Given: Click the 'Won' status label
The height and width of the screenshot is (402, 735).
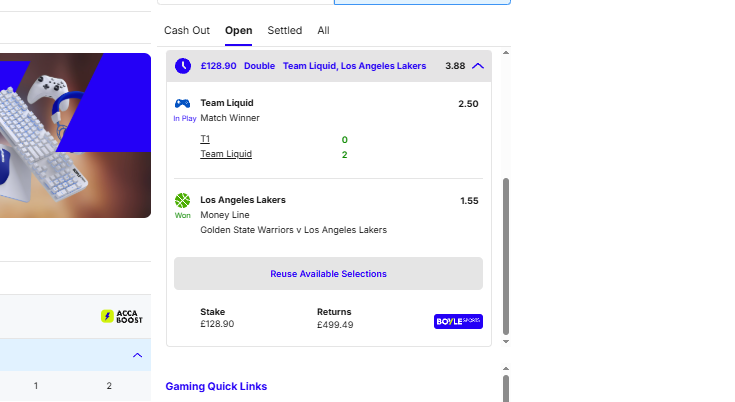Looking at the screenshot, I should (182, 216).
